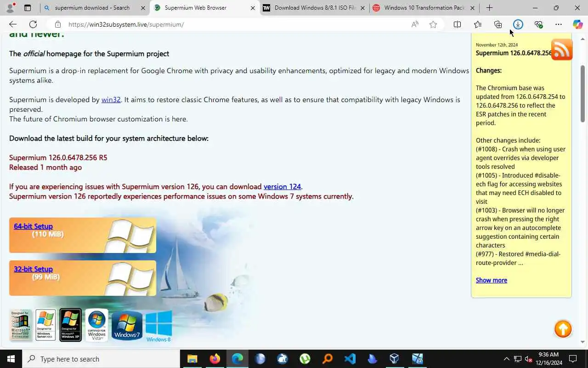Click the page vertical scrollbar thumb
The width and height of the screenshot is (588, 368).
pos(583,94)
